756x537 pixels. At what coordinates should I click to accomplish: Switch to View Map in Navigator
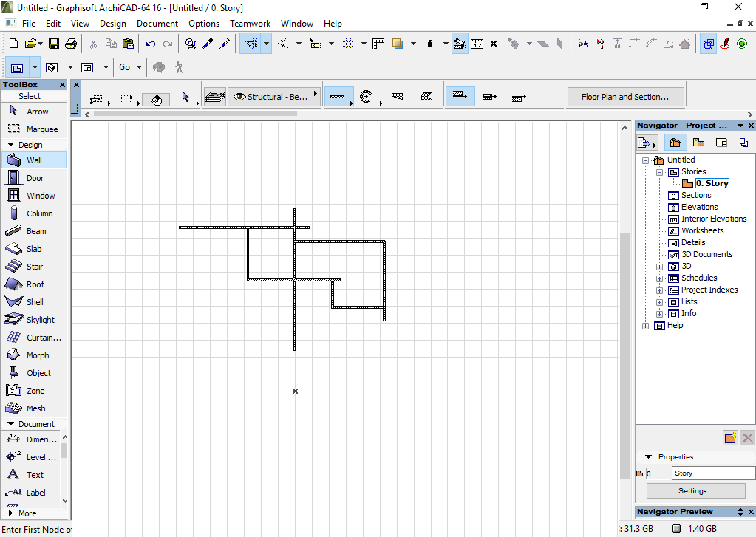698,143
